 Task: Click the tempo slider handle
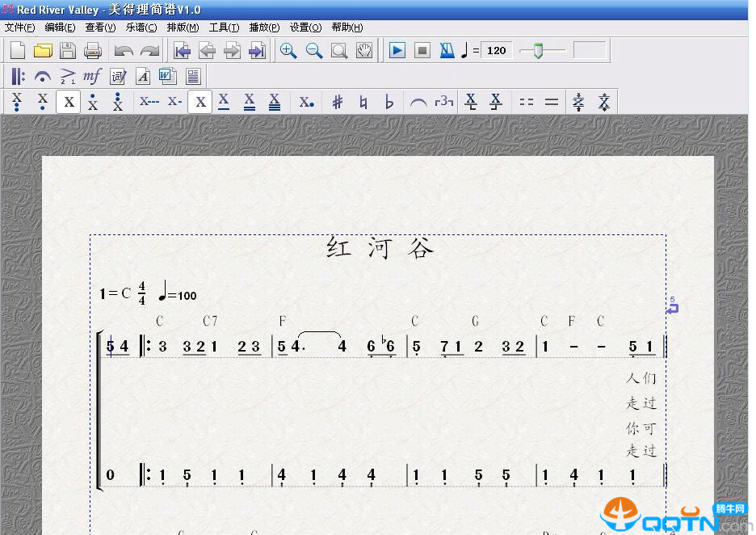[x=538, y=51]
